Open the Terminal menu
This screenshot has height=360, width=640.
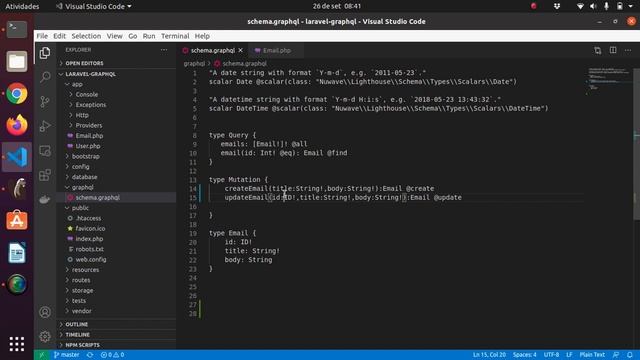pos(175,36)
